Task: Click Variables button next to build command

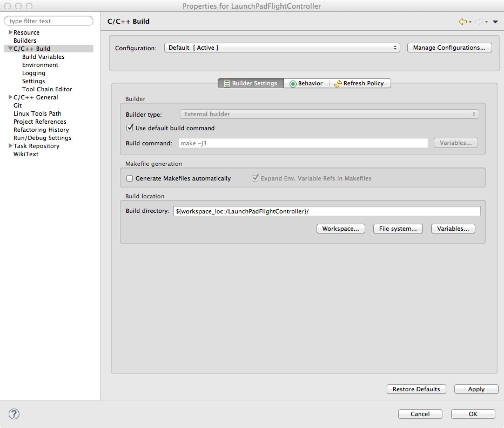Action: 456,143
